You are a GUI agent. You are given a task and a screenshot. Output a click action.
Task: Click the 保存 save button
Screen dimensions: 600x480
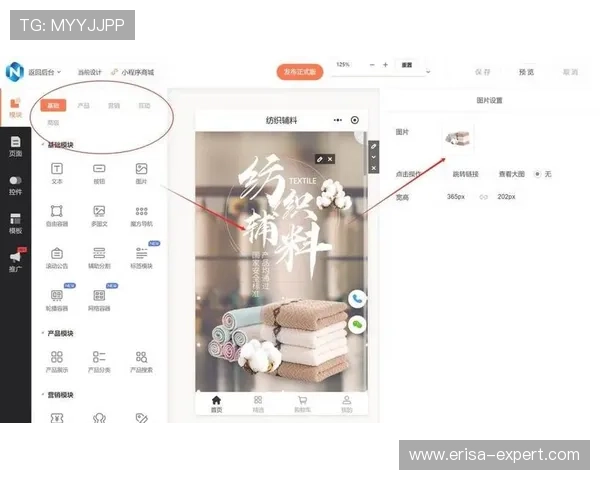482,72
